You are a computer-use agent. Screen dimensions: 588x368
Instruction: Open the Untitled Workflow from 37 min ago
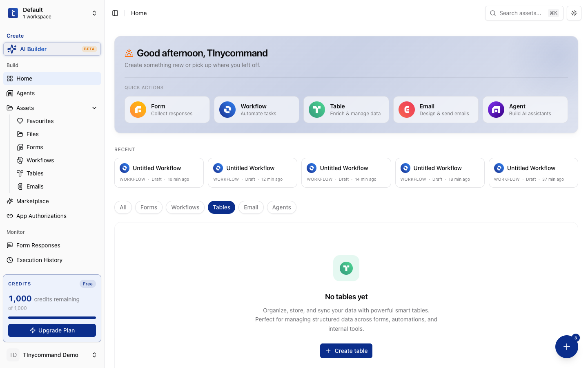[533, 173]
